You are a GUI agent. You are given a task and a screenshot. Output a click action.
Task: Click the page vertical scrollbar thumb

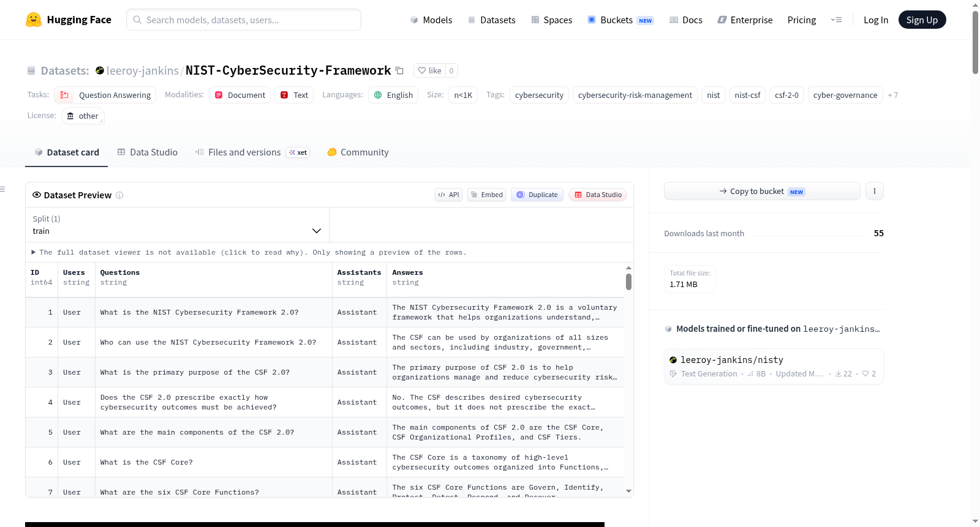pos(975,42)
